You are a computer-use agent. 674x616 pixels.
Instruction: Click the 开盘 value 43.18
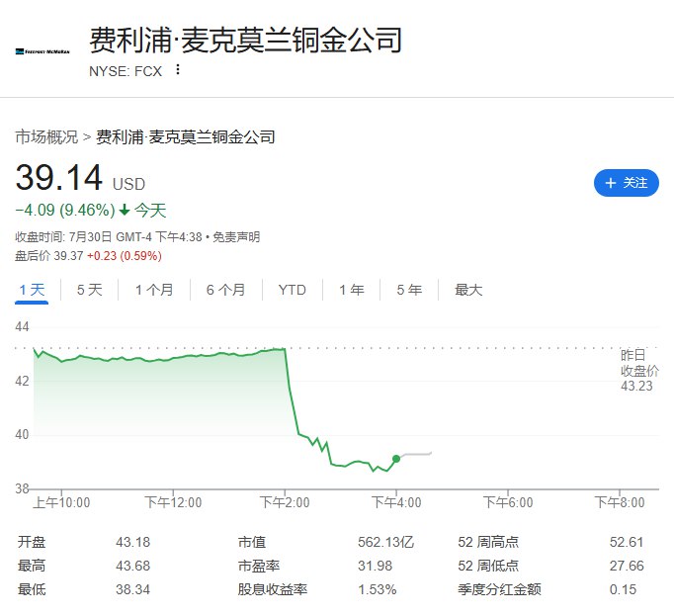pos(132,542)
